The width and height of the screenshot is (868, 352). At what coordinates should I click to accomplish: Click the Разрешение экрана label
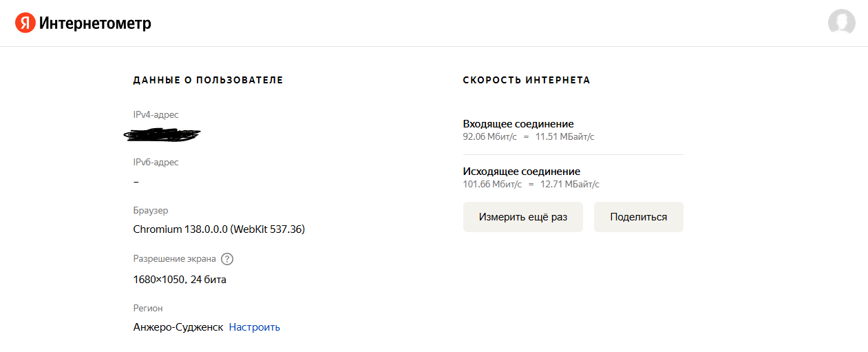point(175,259)
